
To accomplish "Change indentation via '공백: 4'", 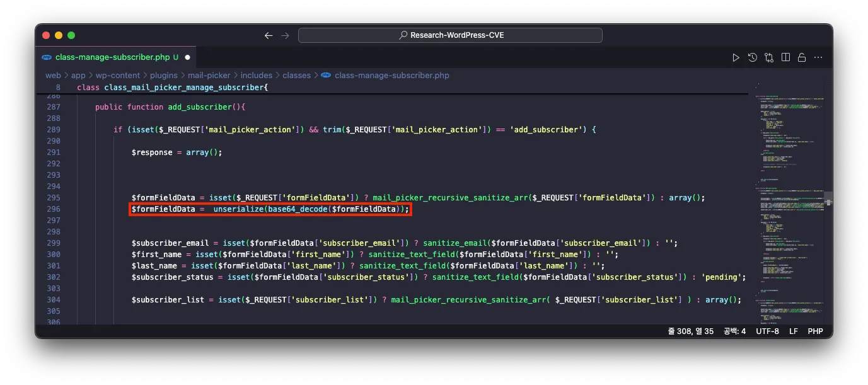I will 734,331.
